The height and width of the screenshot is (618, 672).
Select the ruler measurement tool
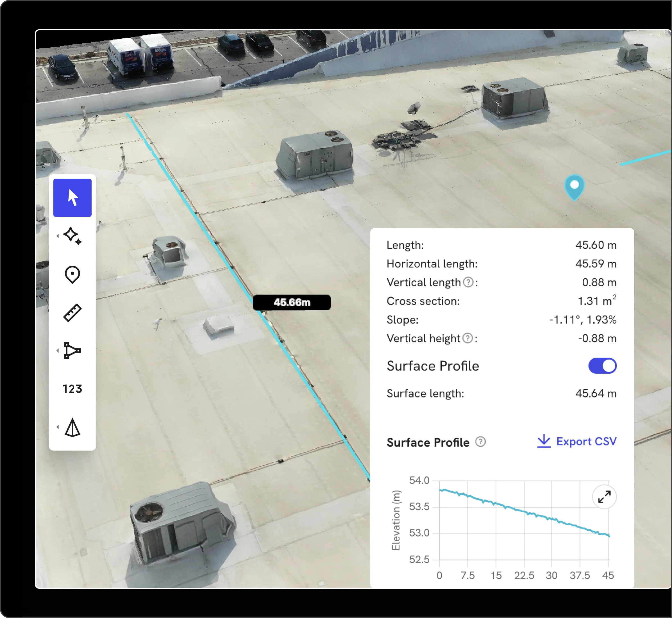point(72,313)
